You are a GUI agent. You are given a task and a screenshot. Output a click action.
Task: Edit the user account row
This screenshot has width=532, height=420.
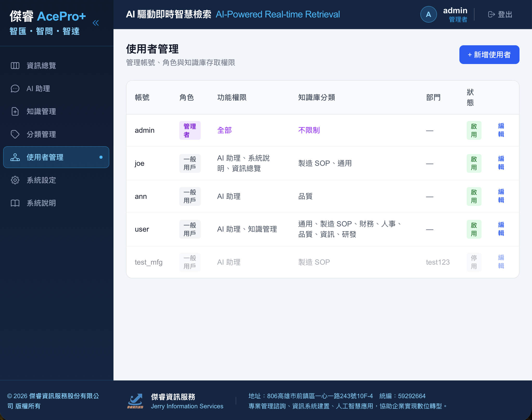point(501,229)
